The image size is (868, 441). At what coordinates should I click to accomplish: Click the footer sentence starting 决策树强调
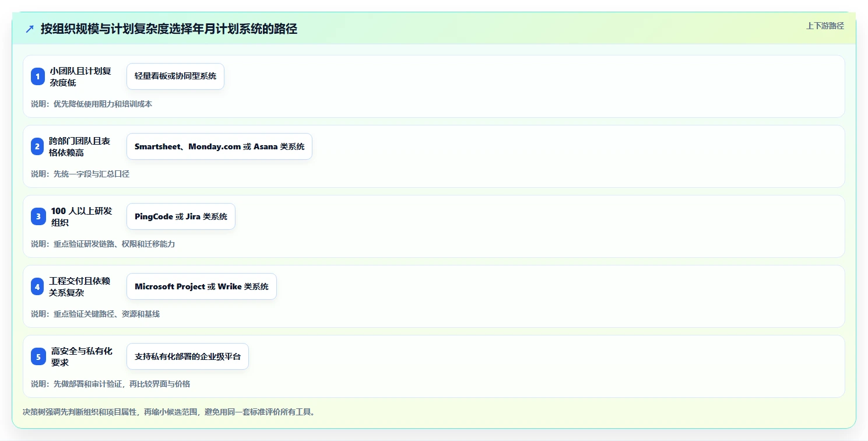pyautogui.click(x=169, y=412)
